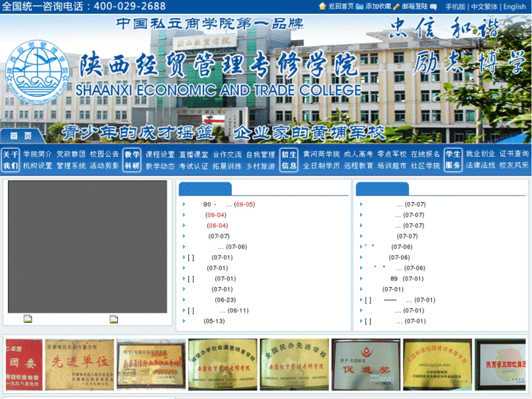Click the round college logo emblem
The height and width of the screenshot is (399, 532).
tap(37, 72)
